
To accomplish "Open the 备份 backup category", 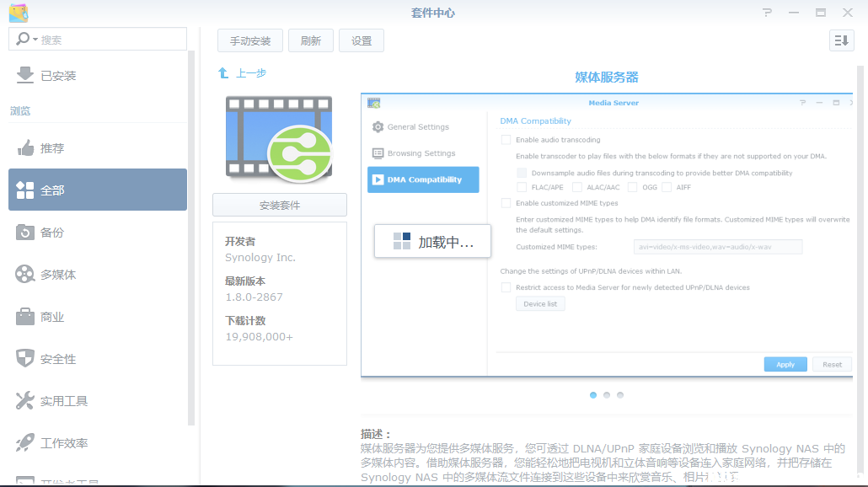I will [x=98, y=233].
